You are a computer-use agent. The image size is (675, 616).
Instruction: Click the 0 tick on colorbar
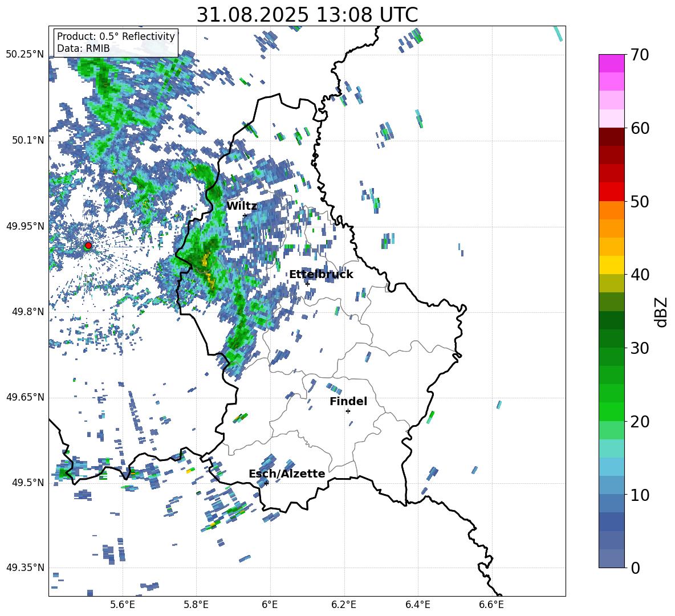635,568
